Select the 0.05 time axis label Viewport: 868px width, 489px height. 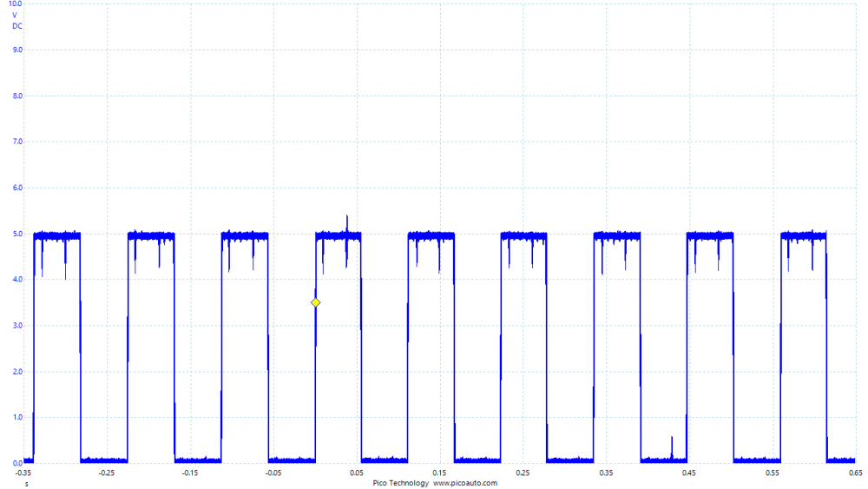(356, 473)
